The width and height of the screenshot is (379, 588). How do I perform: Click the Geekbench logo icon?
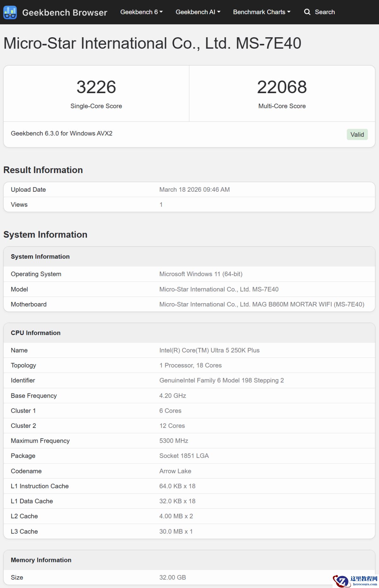tap(10, 12)
